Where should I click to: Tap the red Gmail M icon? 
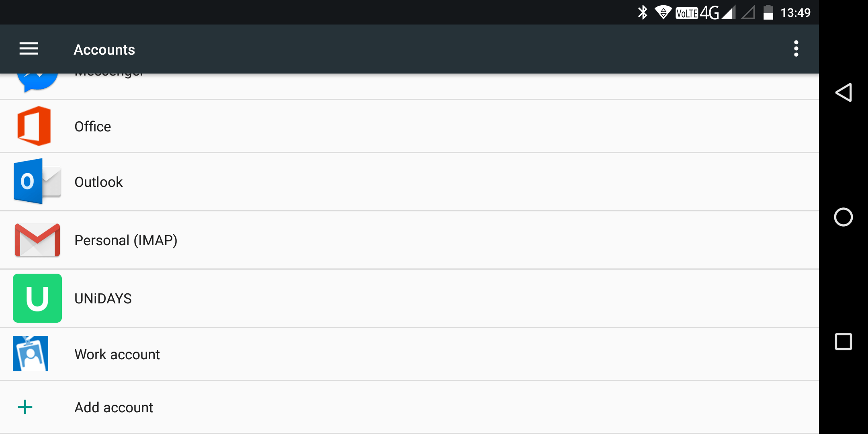pyautogui.click(x=37, y=240)
